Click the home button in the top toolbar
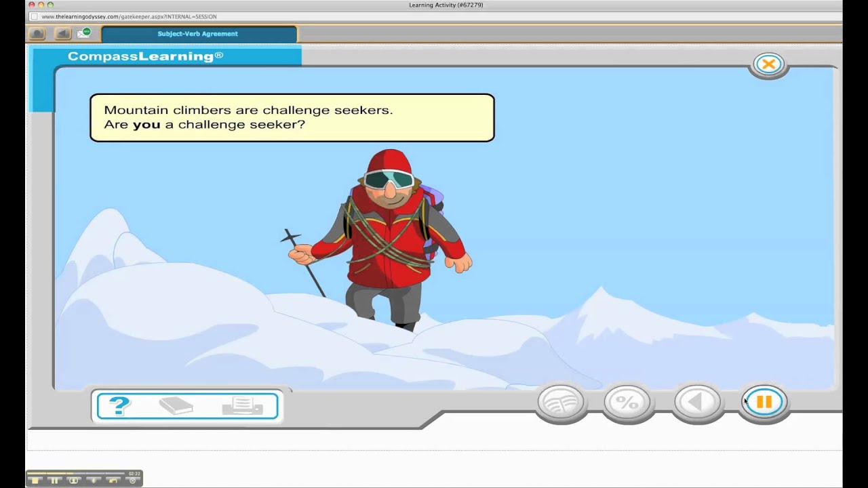This screenshot has width=868, height=488. (x=37, y=33)
